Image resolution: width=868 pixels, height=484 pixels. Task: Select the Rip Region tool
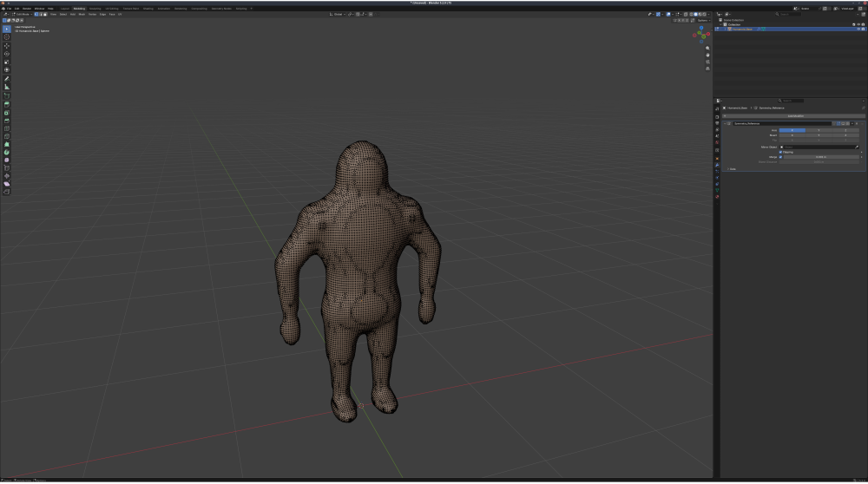point(7,192)
